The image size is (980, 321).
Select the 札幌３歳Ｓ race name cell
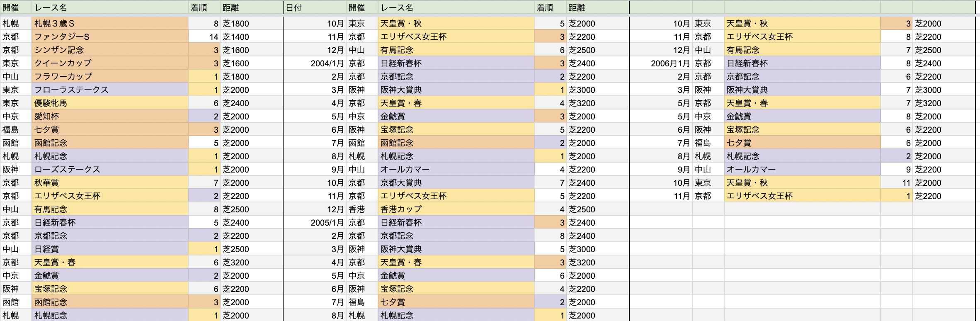tap(110, 24)
